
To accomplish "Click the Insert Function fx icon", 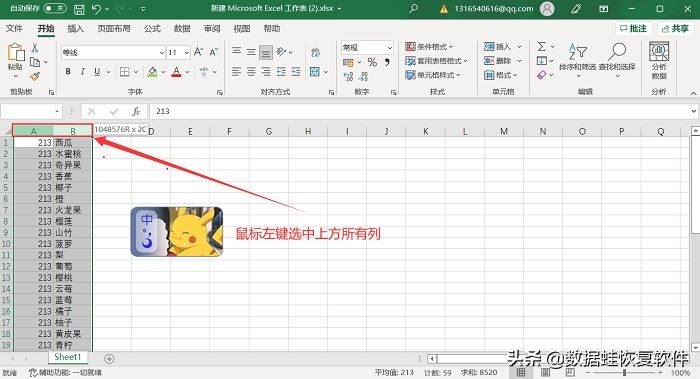I will click(136, 111).
